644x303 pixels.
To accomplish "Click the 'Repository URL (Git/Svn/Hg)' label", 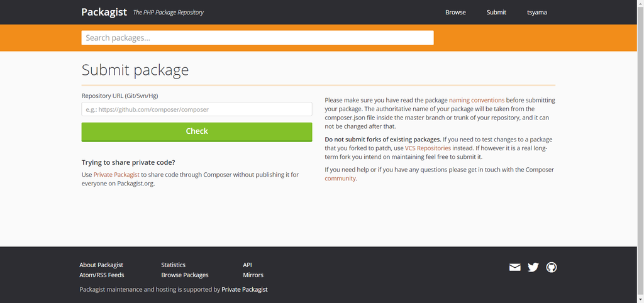I will click(120, 96).
